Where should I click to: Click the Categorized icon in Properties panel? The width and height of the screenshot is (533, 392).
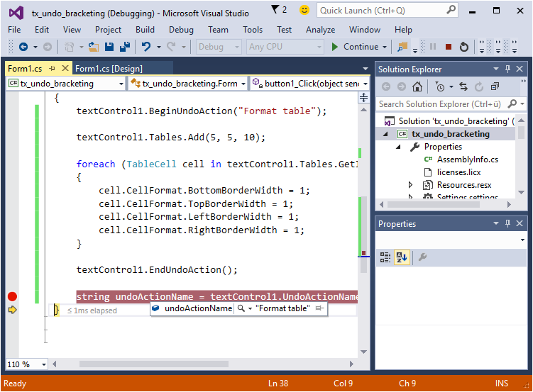tap(385, 257)
